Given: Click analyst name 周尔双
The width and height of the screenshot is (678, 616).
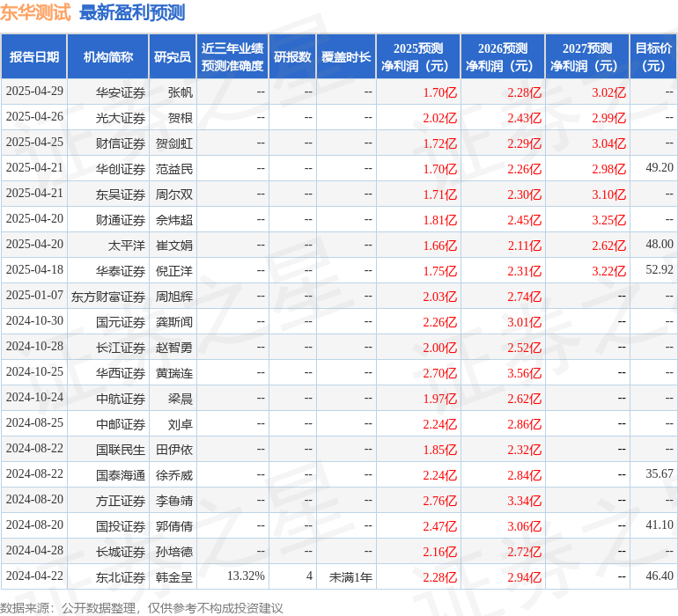Looking at the screenshot, I should [174, 194].
